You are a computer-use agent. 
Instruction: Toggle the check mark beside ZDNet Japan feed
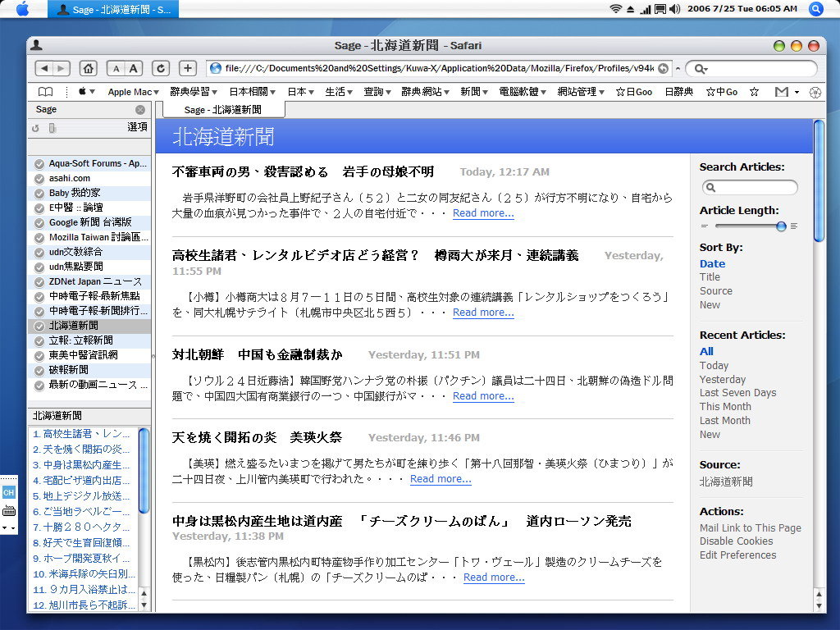coord(39,281)
